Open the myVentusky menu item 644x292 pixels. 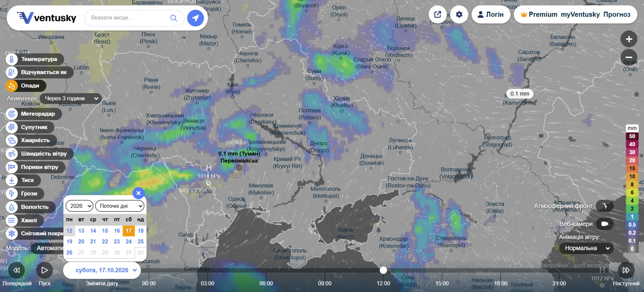(x=580, y=15)
